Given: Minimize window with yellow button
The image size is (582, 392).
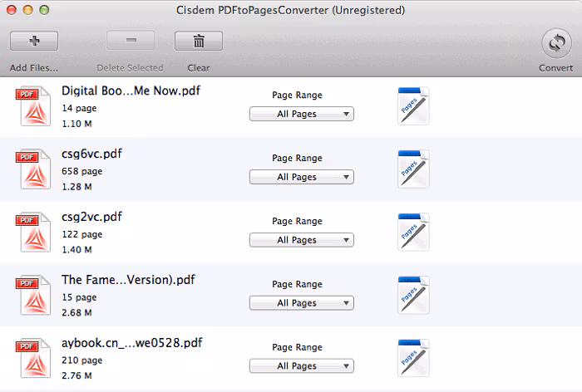Looking at the screenshot, I should [x=27, y=10].
